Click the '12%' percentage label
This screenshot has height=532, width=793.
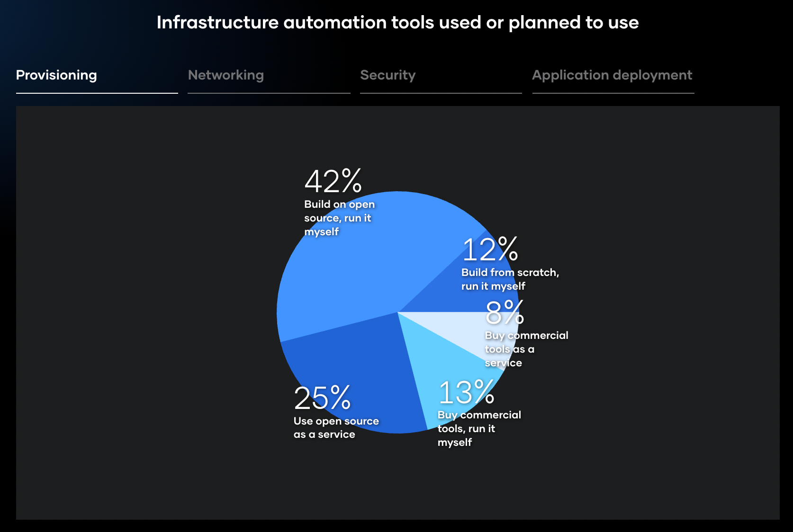[490, 249]
